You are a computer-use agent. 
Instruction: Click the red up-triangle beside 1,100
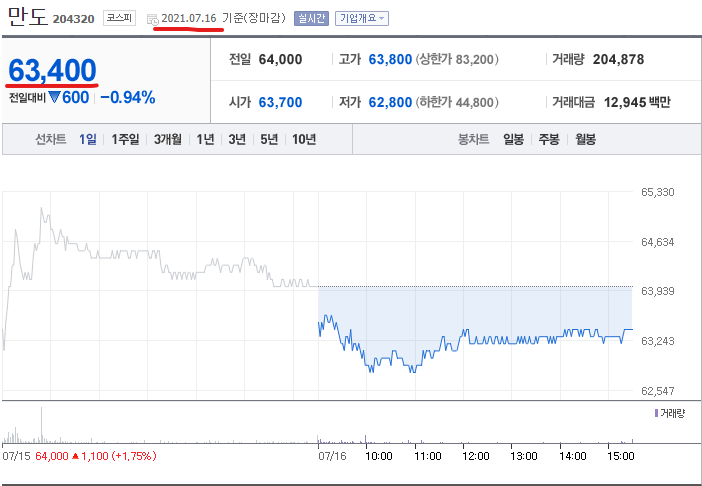point(76,456)
